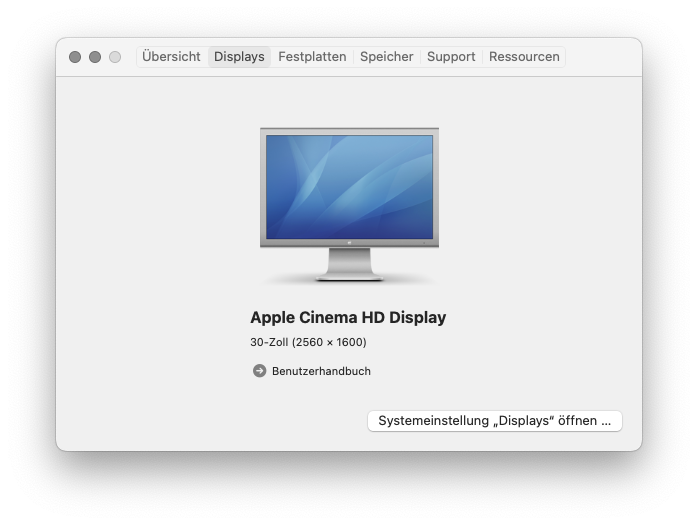The height and width of the screenshot is (525, 698).
Task: Open the Festplatten tab
Action: [312, 57]
